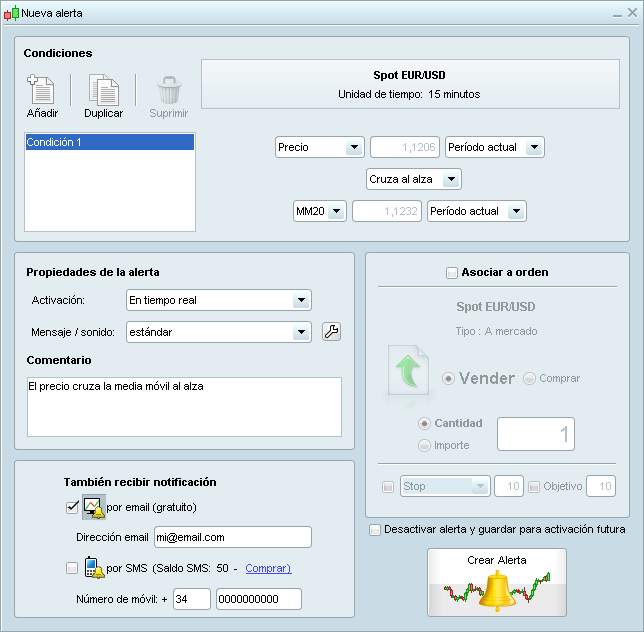Close the Nueva alerta window
The image size is (644, 632).
(x=632, y=13)
